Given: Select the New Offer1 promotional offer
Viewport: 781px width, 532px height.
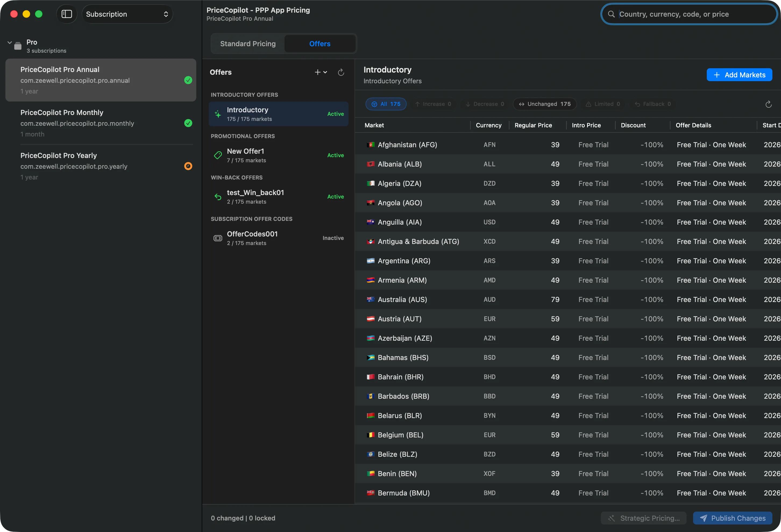Looking at the screenshot, I should pyautogui.click(x=278, y=155).
